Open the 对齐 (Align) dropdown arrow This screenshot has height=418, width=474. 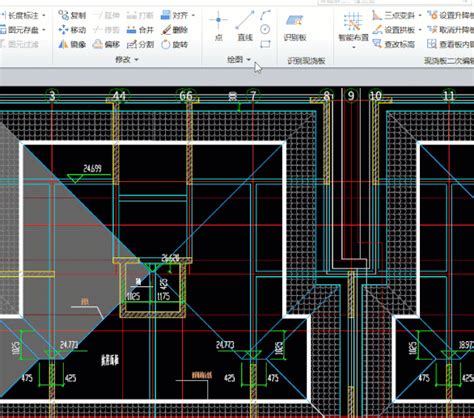tap(193, 15)
